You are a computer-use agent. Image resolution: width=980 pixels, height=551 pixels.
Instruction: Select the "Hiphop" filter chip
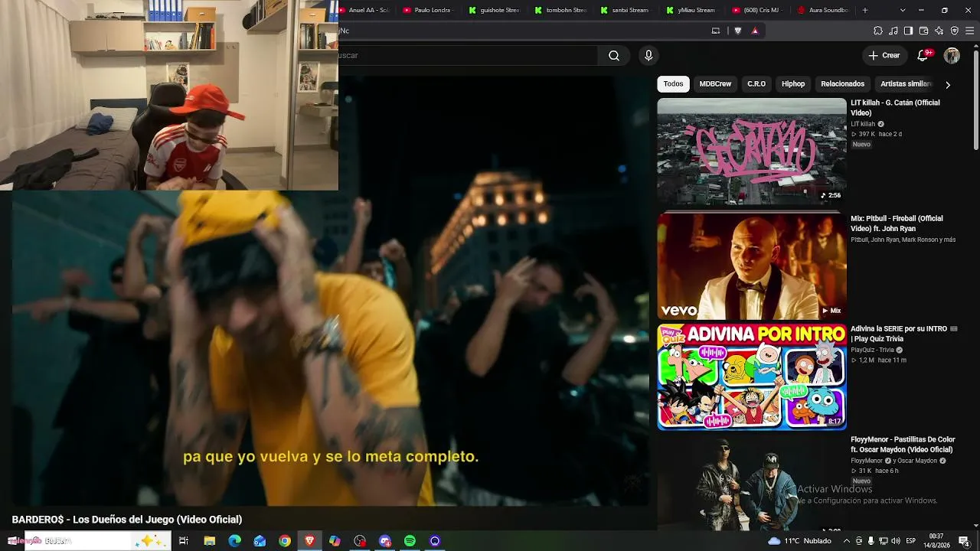tap(793, 84)
